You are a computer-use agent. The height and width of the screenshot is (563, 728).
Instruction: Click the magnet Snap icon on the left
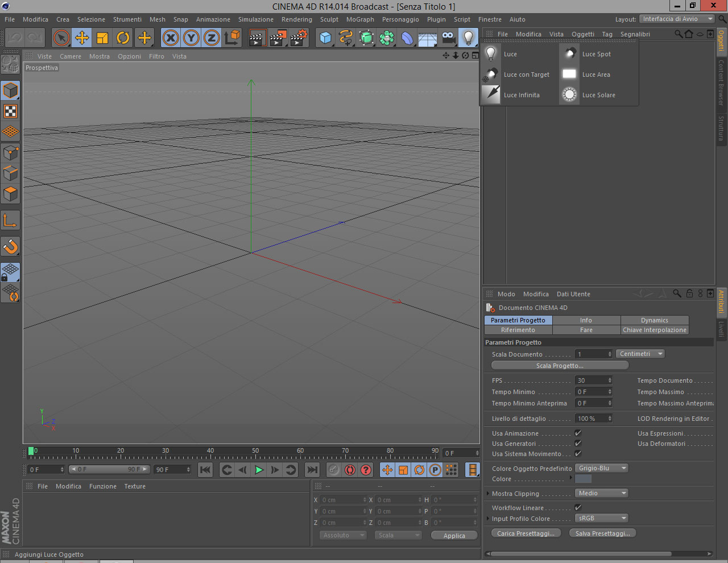click(10, 246)
